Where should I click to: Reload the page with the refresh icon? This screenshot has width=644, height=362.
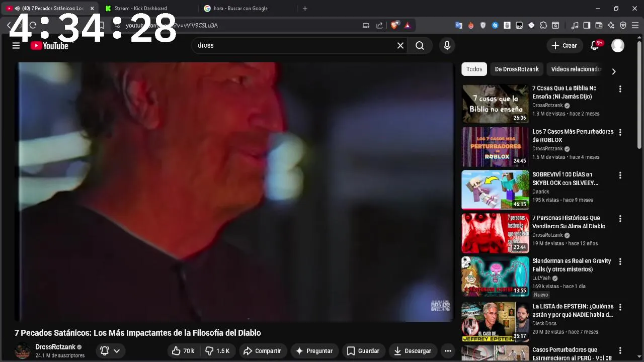33,25
